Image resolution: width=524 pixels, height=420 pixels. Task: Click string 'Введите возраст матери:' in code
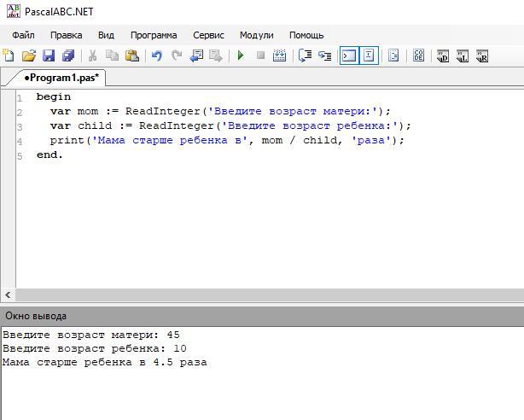(293, 111)
